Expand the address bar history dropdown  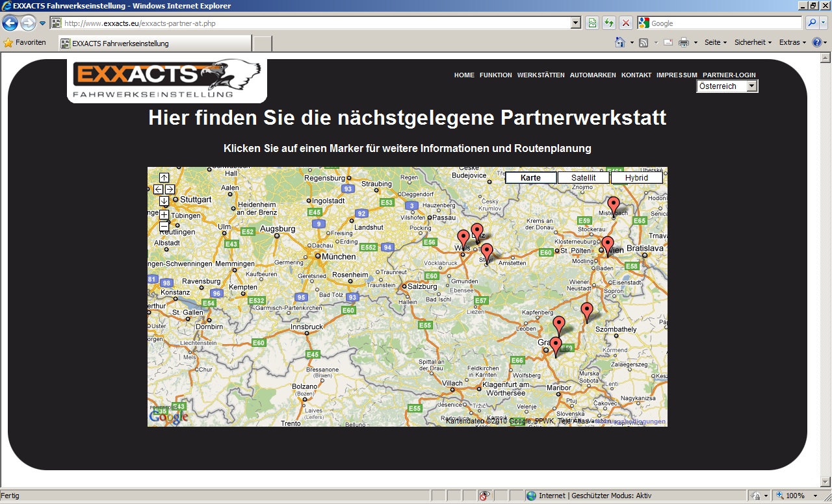[576, 23]
